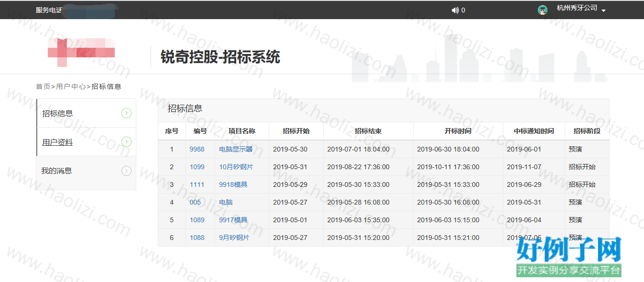Click the 招标开始 column header

point(296,131)
